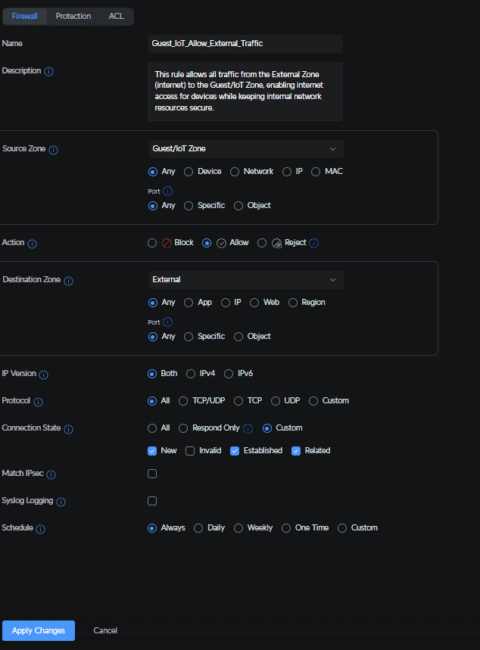Select Custom schedule radio button

click(x=342, y=528)
